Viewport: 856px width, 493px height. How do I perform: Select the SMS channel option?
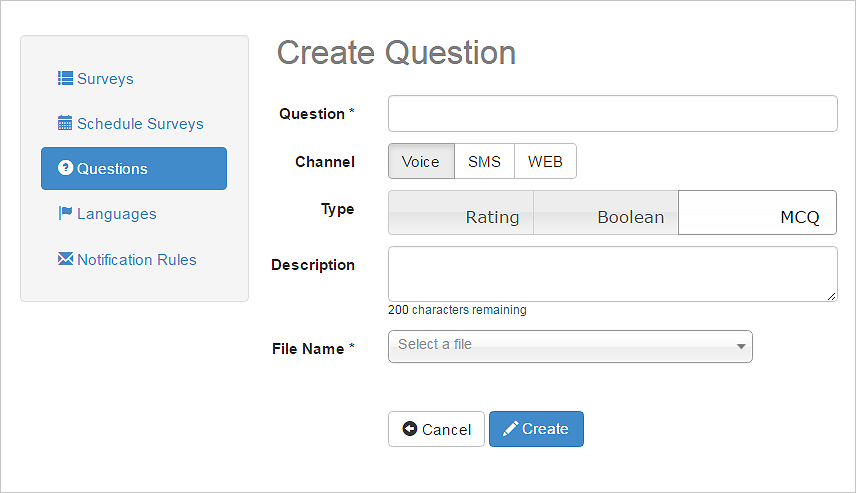(x=484, y=161)
